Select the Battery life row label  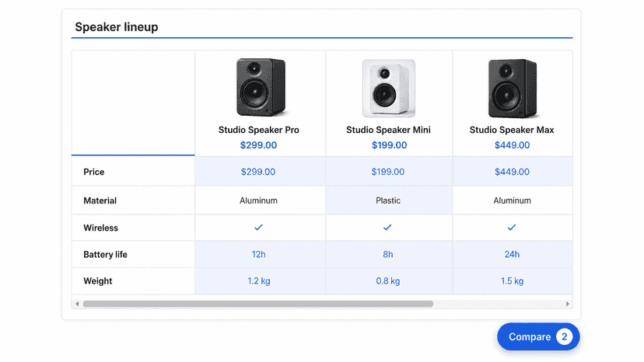(105, 255)
